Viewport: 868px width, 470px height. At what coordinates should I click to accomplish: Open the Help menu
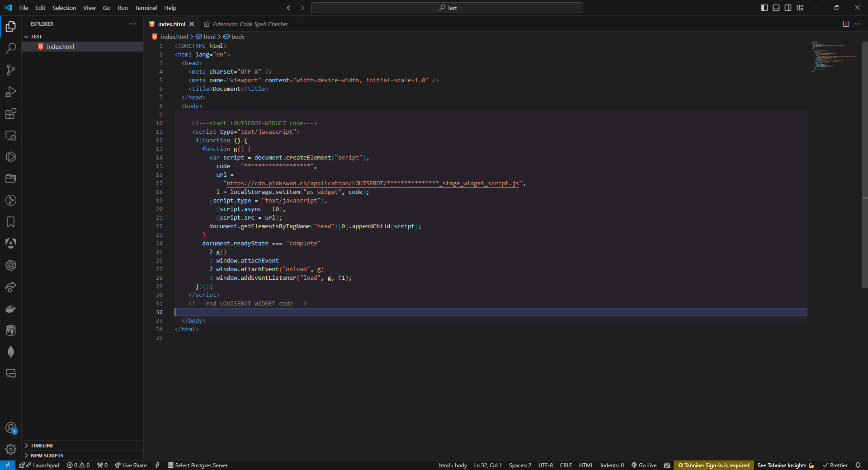pyautogui.click(x=170, y=8)
